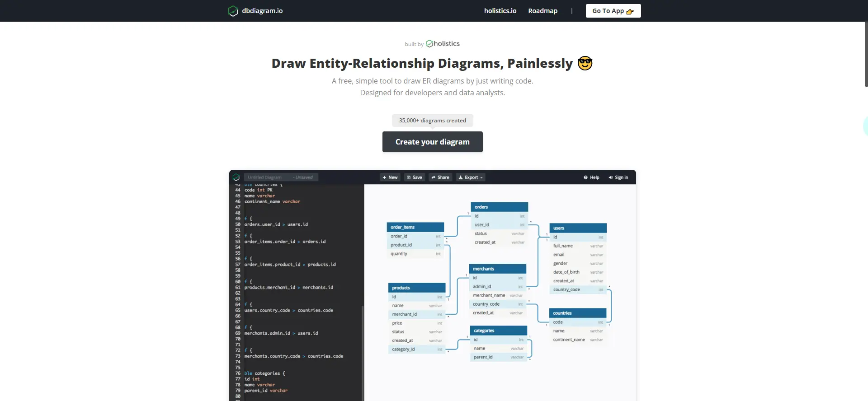Click Sign in in the preview toolbar
This screenshot has height=401, width=868.
[x=618, y=177]
